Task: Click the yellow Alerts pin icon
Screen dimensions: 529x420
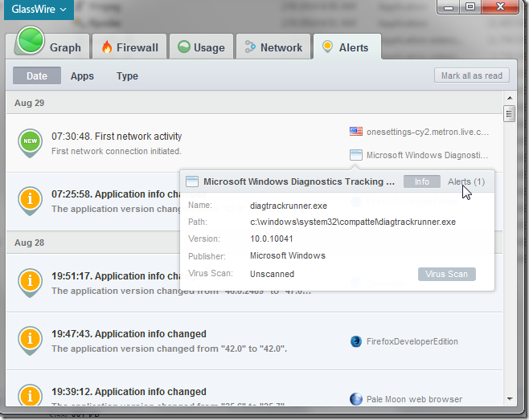Action: coord(327,47)
